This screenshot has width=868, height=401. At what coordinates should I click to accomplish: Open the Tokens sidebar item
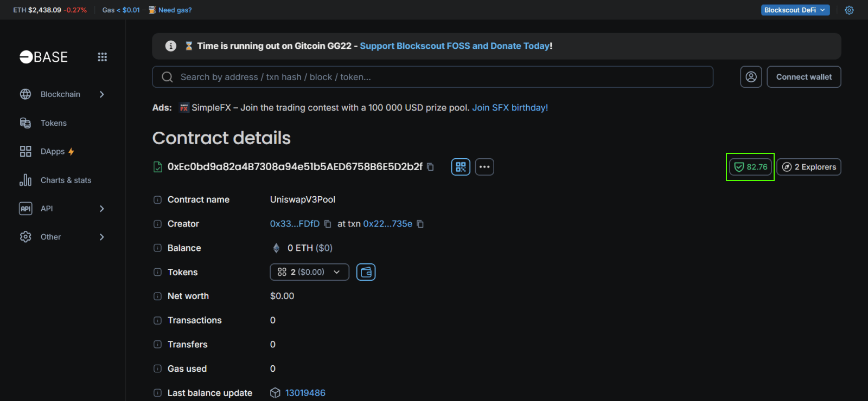pos(53,123)
